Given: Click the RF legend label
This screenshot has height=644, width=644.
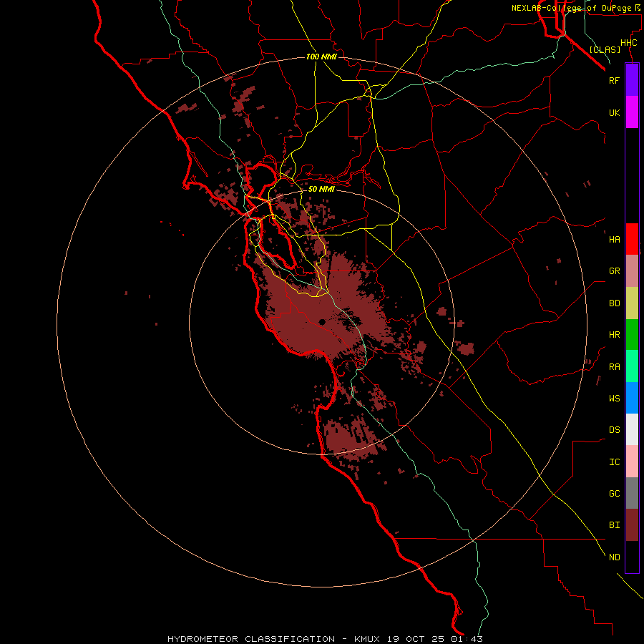Looking at the screenshot, I should [x=614, y=80].
